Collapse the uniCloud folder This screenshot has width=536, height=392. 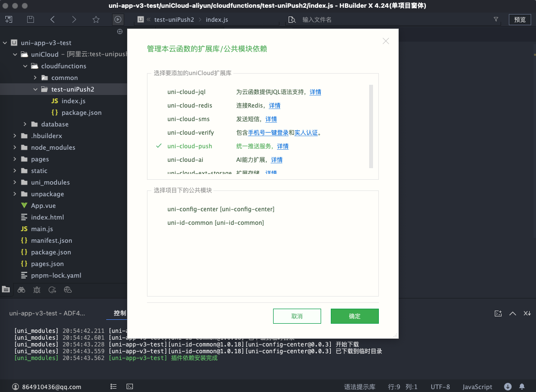click(x=15, y=54)
